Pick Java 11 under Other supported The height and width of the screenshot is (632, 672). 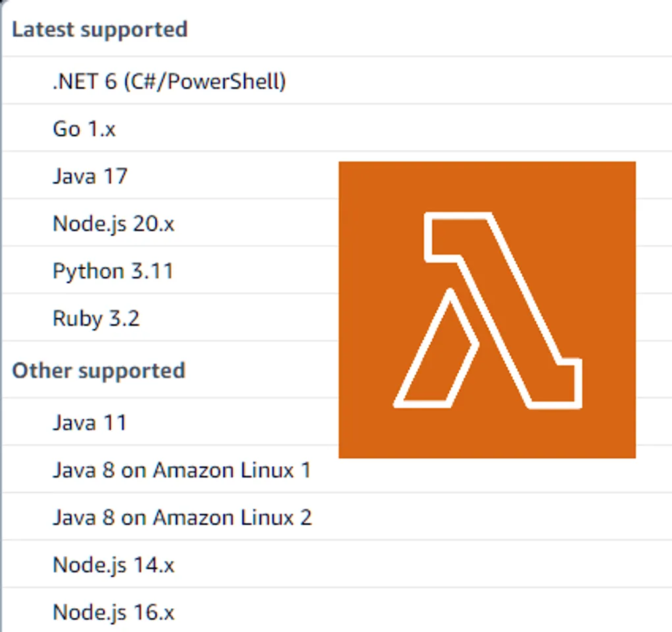click(x=89, y=422)
